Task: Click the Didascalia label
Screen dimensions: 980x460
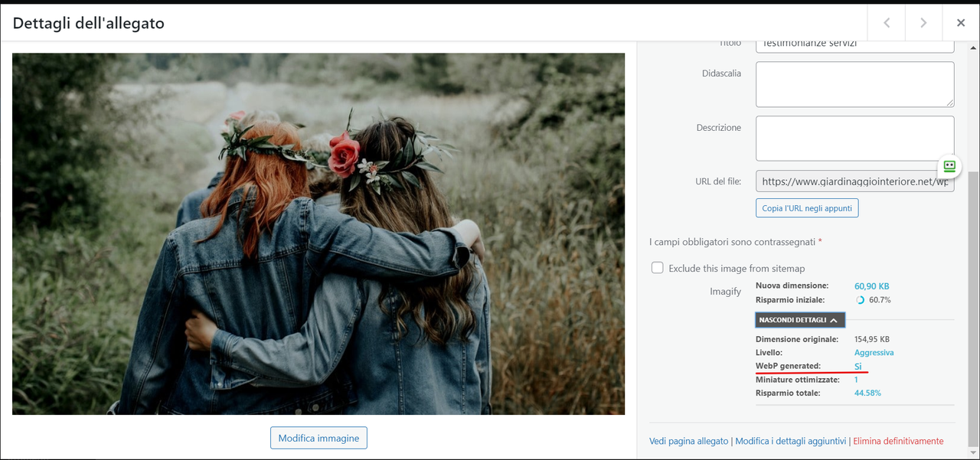Action: pyautogui.click(x=721, y=73)
